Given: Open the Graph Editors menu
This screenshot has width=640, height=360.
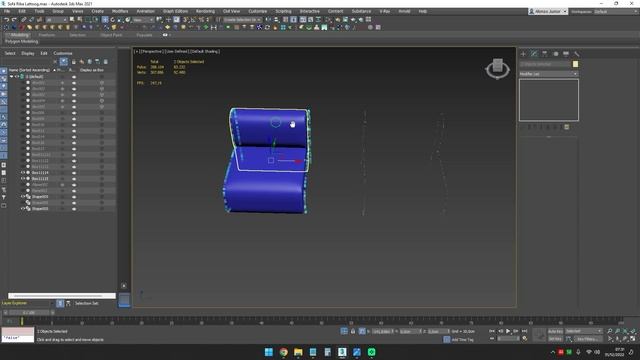Looking at the screenshot, I should click(x=175, y=11).
